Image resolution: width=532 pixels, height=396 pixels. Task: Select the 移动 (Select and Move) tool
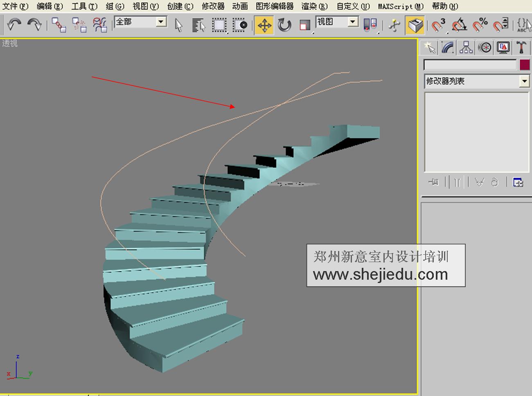point(265,25)
